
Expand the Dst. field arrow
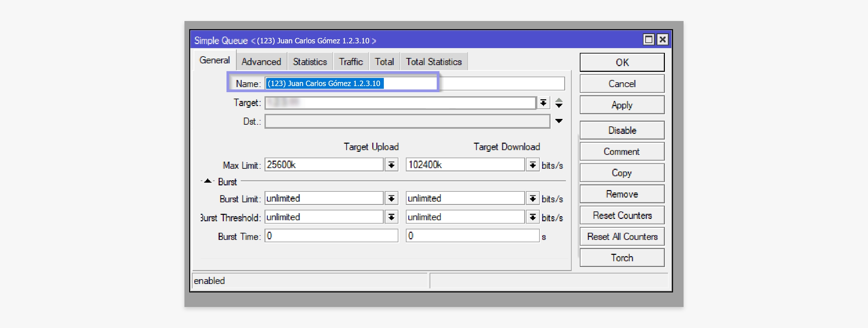(x=559, y=121)
